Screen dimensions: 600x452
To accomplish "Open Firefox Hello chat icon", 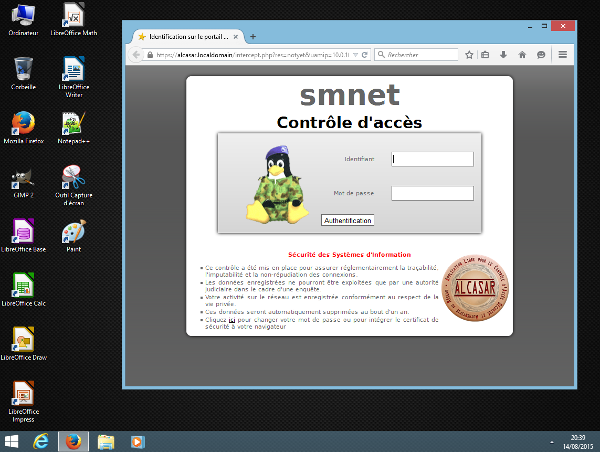I will 541,55.
